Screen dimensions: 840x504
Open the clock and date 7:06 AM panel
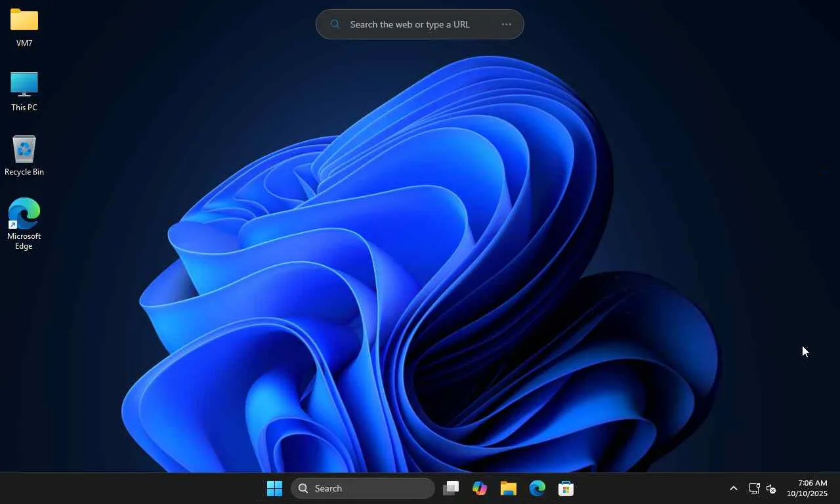(807, 488)
